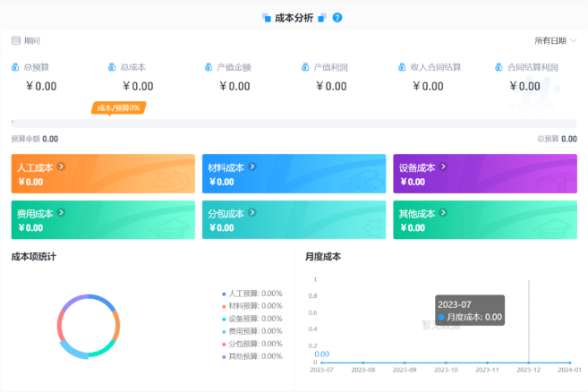Click the 合同结算利润 money bag icon

pos(499,67)
